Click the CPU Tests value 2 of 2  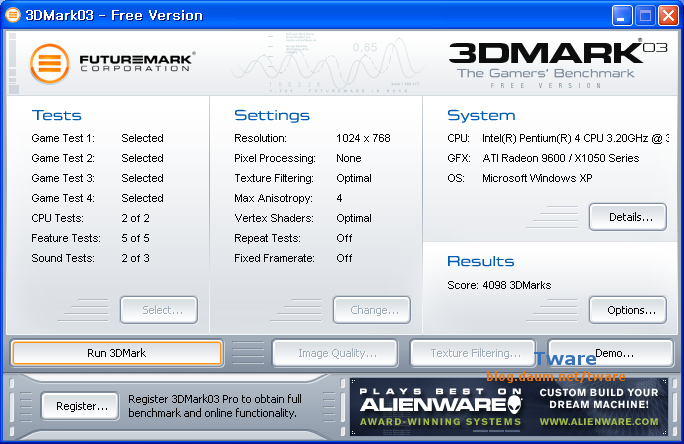coord(135,218)
